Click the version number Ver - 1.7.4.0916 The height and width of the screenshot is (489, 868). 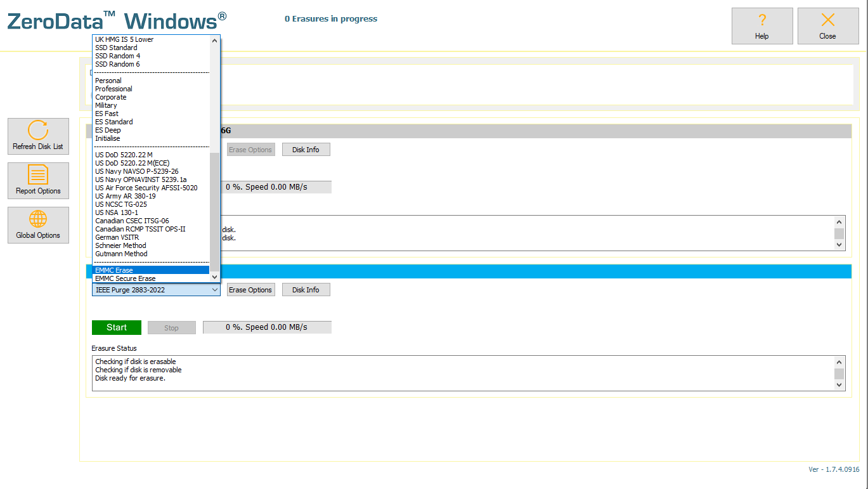834,469
